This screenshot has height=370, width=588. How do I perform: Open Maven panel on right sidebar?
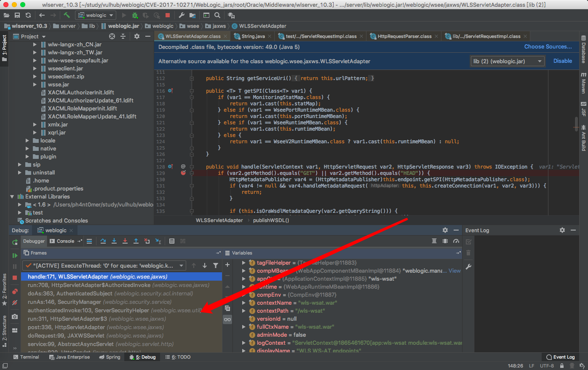tap(583, 83)
